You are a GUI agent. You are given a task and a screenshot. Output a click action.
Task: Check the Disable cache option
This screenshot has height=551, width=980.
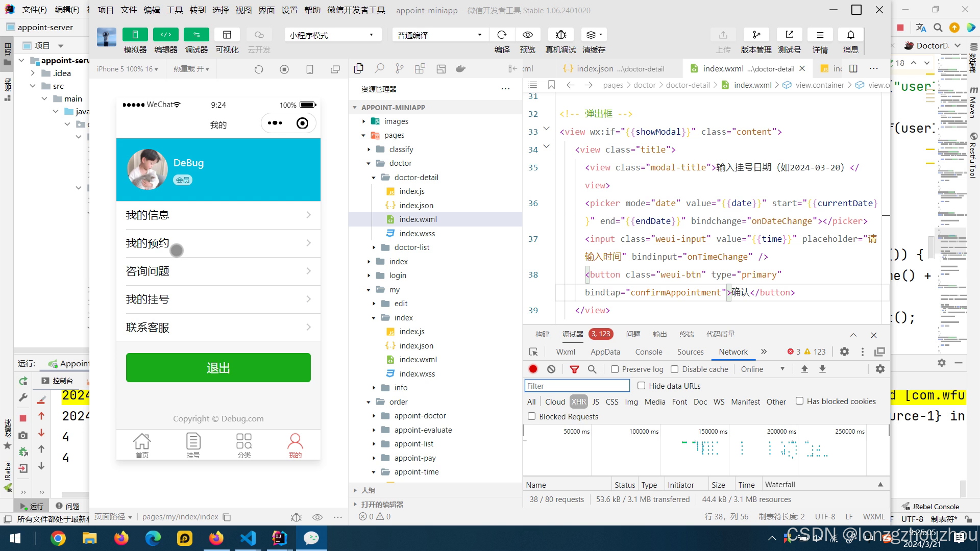[675, 369]
